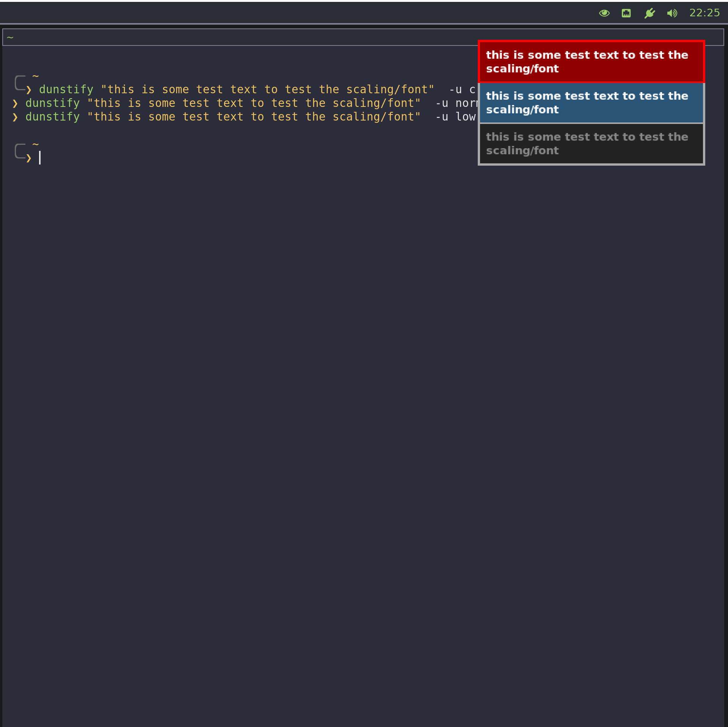Click the power plug icon in the bar
Screen dimensions: 728x727
pos(650,13)
